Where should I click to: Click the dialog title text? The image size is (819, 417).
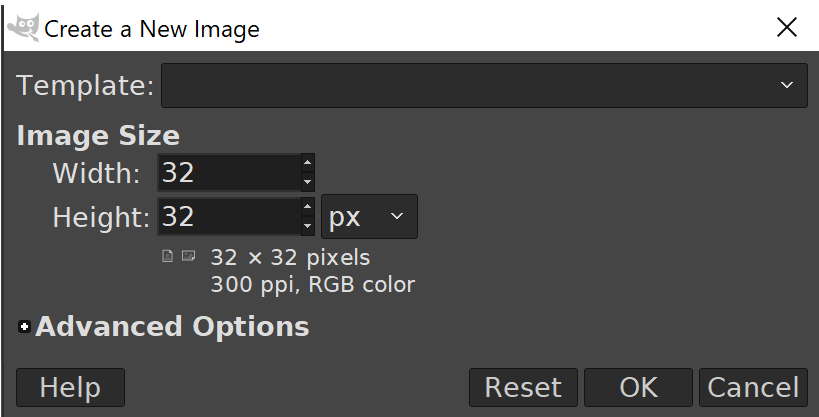(x=152, y=29)
